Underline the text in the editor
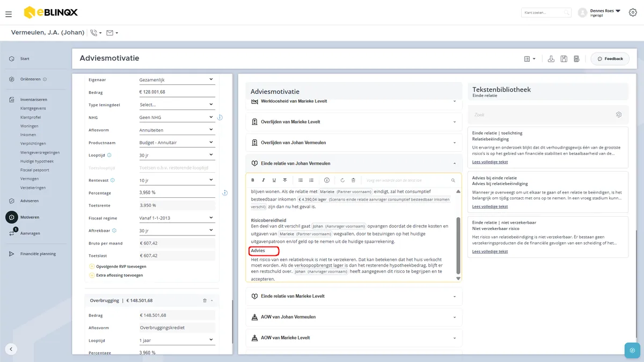This screenshot has width=644, height=362. [274, 180]
